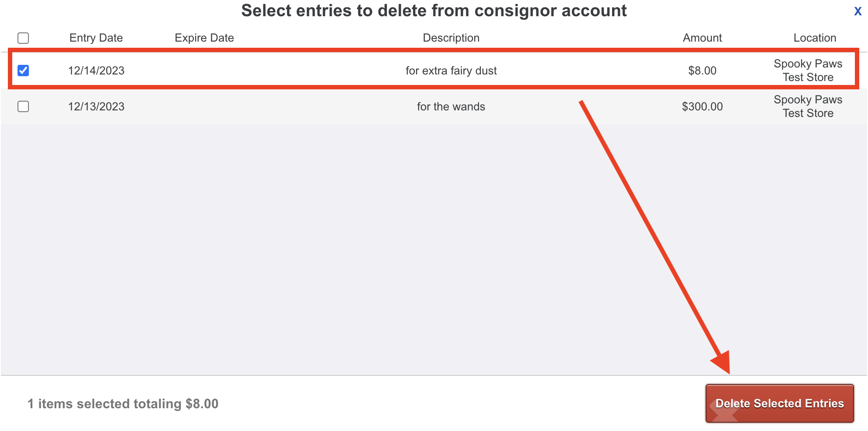Click the $8.00 amount cell
Image resolution: width=868 pixels, height=431 pixels.
[x=702, y=71]
